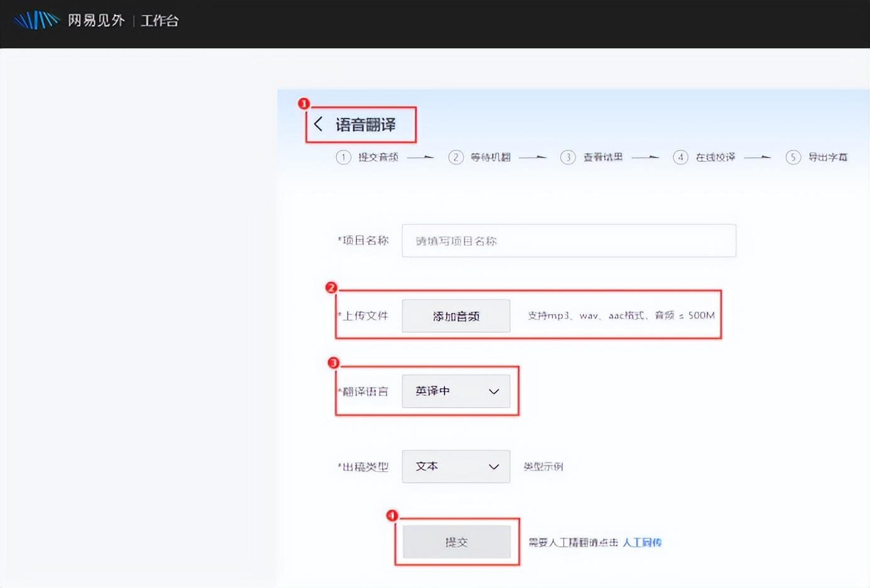
Task: Click the 翻译语言 field label
Action: coord(363,391)
